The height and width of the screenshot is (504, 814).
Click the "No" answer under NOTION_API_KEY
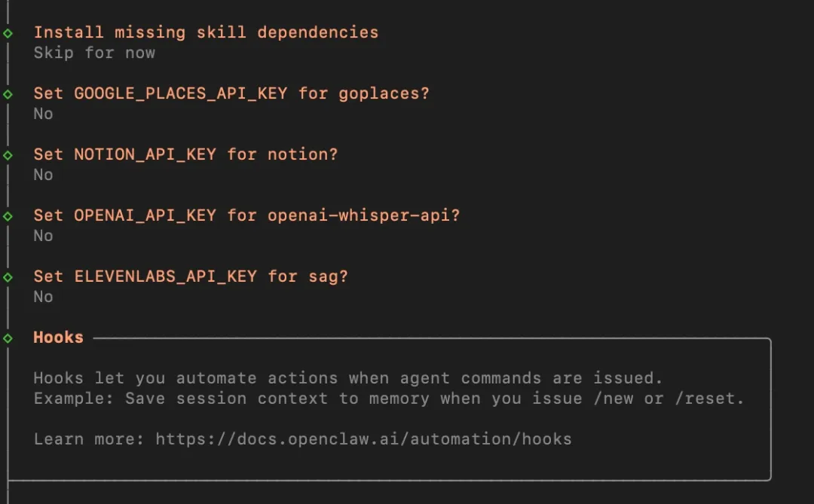tap(43, 175)
